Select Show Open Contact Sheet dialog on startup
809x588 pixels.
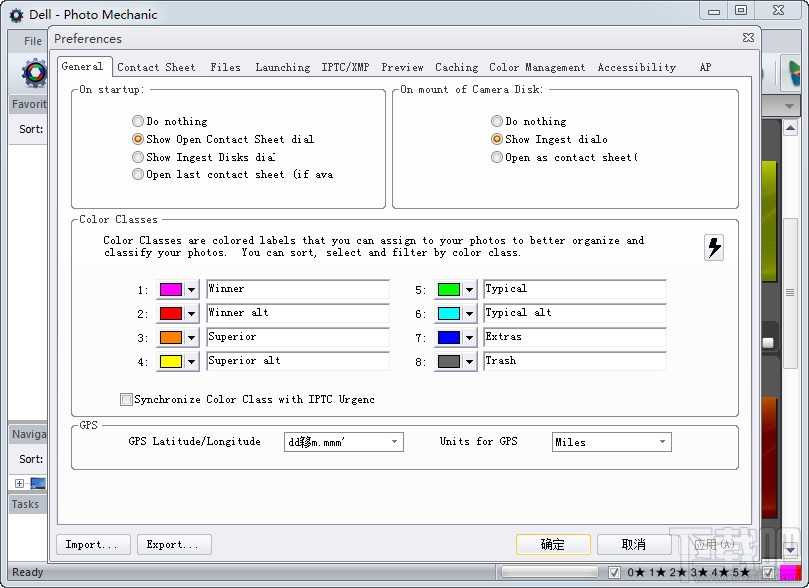137,139
